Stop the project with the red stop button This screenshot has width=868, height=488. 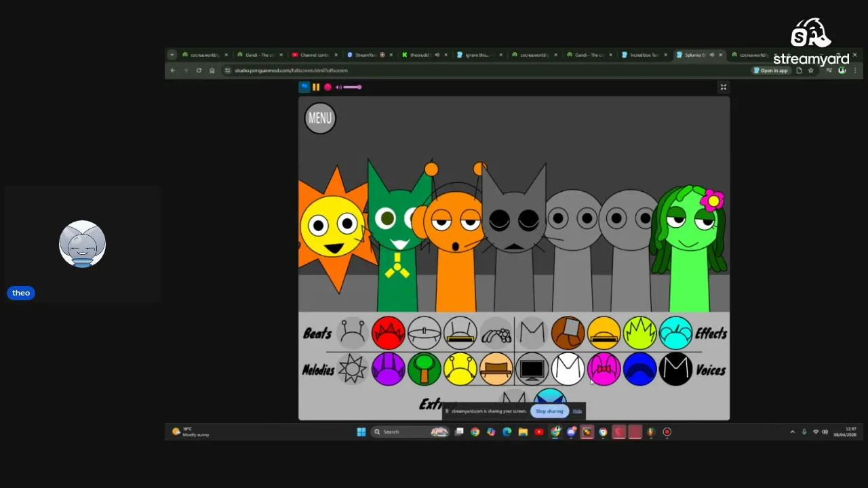coord(328,87)
